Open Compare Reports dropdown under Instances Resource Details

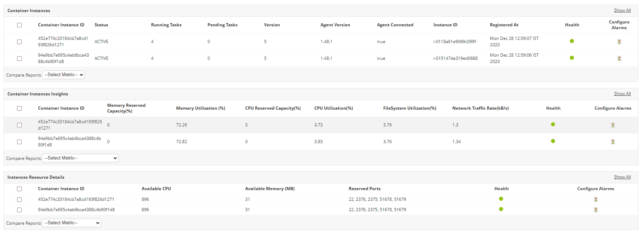pos(71,223)
